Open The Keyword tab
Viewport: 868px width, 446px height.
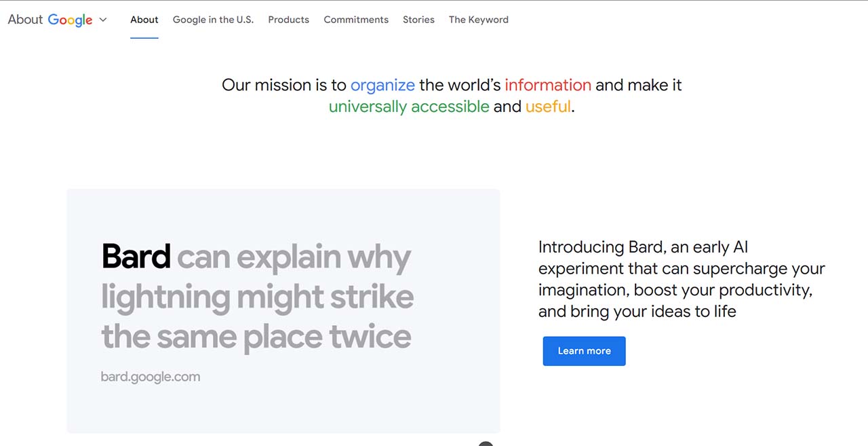coord(478,20)
